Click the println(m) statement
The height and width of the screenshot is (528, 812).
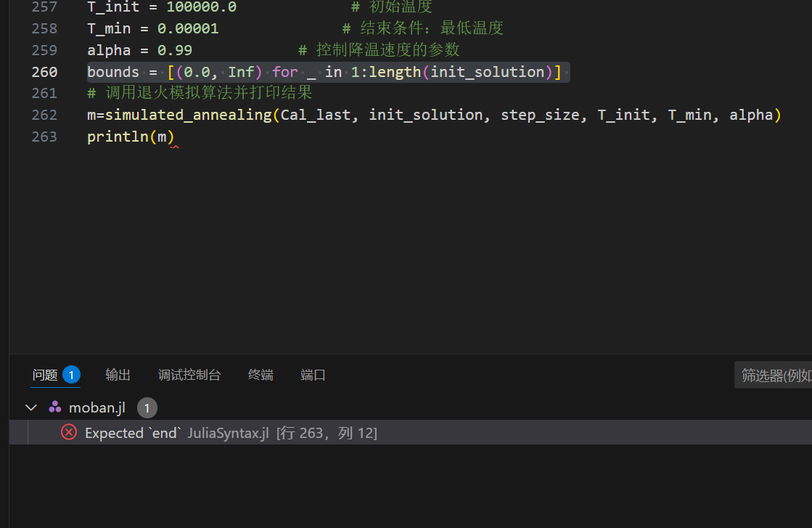[x=131, y=137]
